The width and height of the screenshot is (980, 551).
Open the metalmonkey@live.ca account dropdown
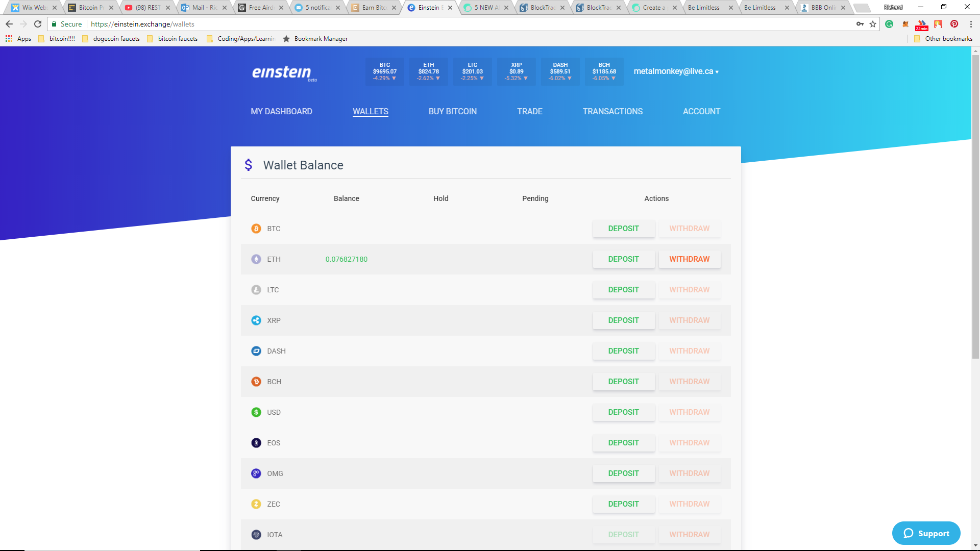pyautogui.click(x=676, y=71)
